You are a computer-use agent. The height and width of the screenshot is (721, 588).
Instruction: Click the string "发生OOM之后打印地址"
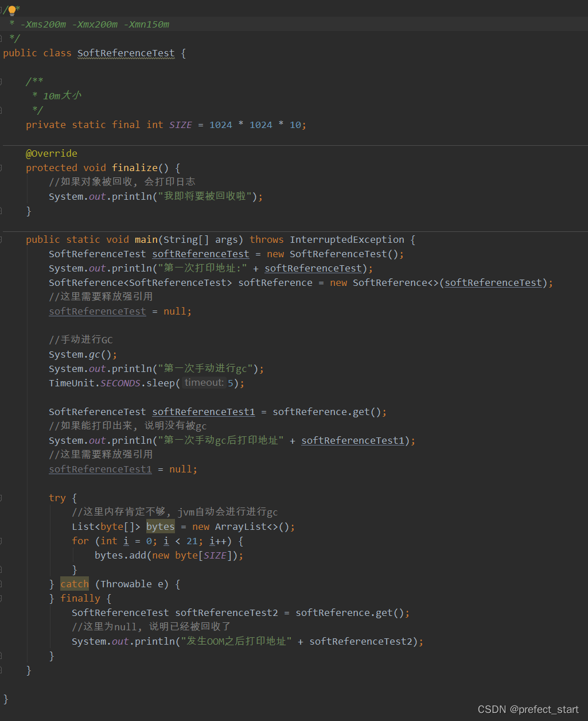click(x=236, y=641)
